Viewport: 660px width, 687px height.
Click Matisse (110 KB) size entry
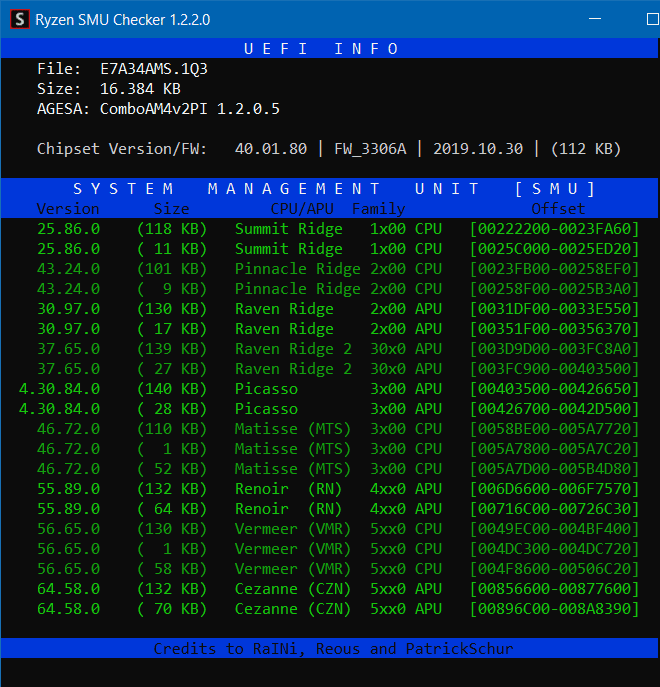pos(172,428)
